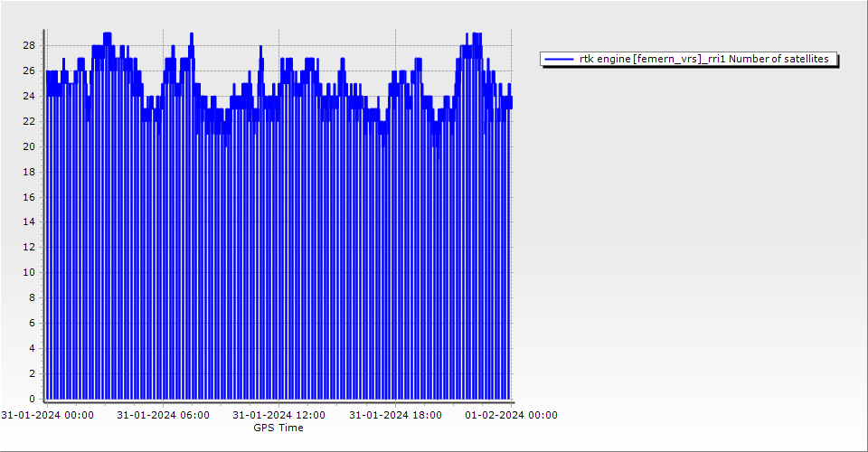The image size is (868, 452).
Task: Select the legend entry 'rtk engine [femern_vrs]_rri1 Number of satellites'
Action: coord(703,59)
